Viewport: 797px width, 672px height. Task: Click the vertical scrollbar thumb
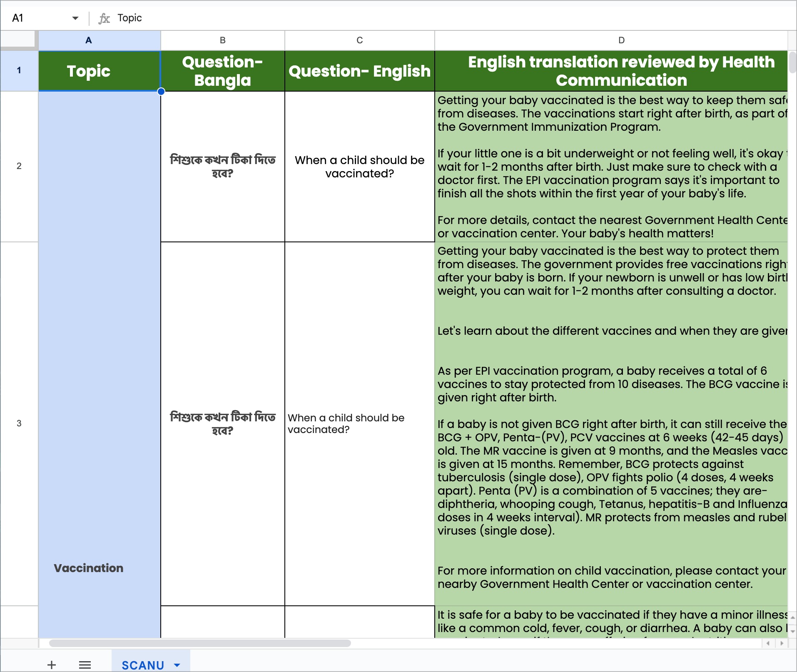tap(792, 62)
